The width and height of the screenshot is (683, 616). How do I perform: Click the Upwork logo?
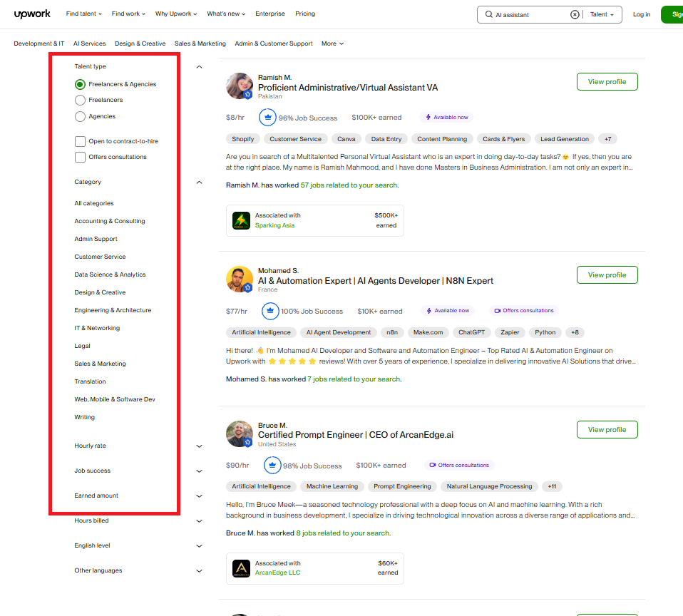click(32, 14)
